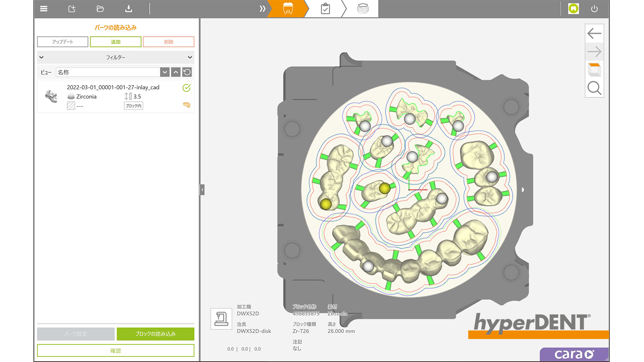
Task: Open the ビュー 名称 dropdown arrow
Action: pyautogui.click(x=165, y=72)
